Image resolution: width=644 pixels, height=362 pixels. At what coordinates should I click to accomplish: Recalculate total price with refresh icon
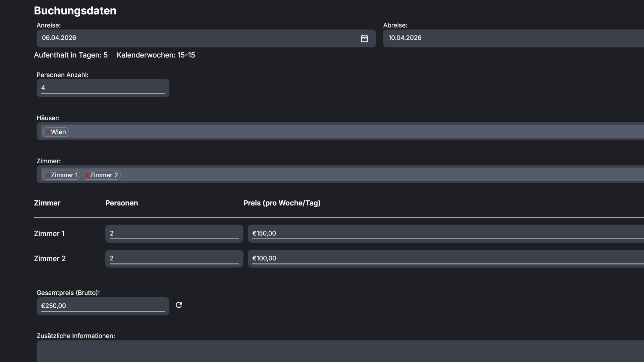pos(179,305)
